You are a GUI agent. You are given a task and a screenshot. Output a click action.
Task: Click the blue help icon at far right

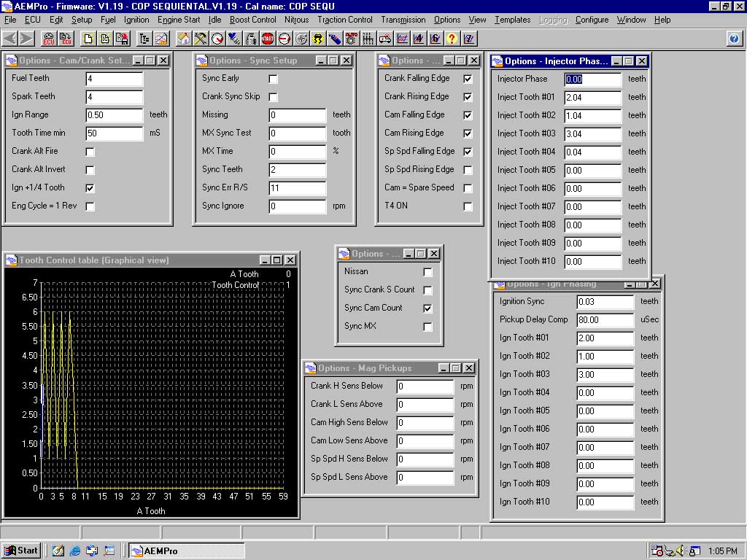(x=734, y=39)
